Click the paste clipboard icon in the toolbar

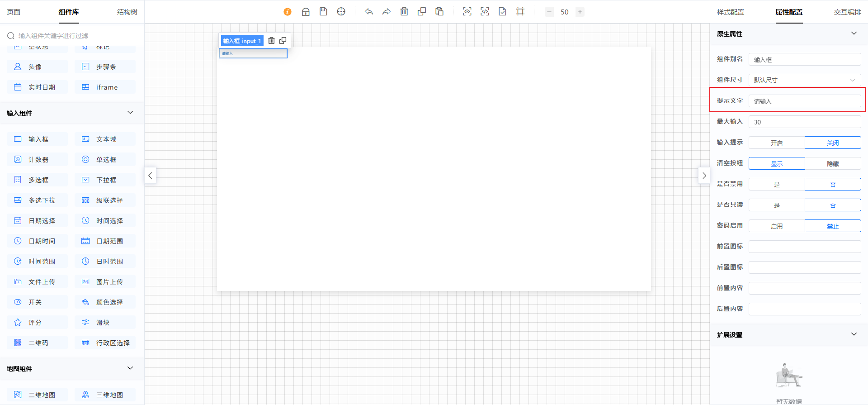(x=439, y=12)
